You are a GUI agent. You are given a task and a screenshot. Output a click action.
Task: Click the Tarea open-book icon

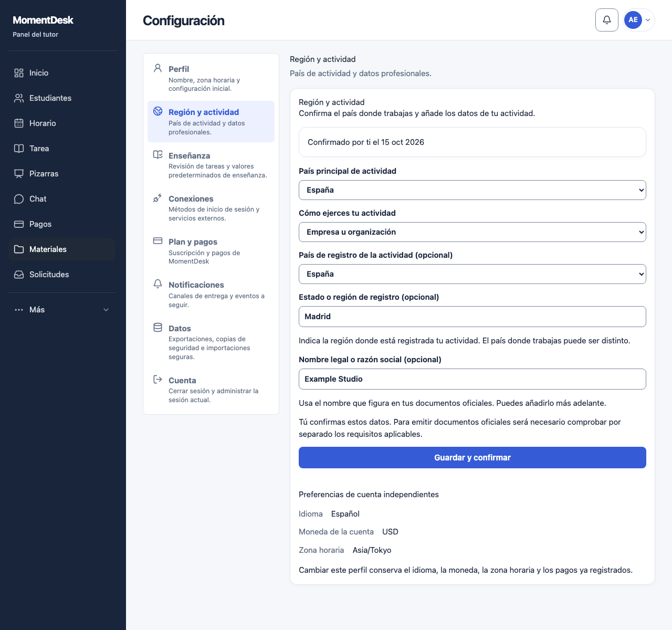(x=19, y=149)
